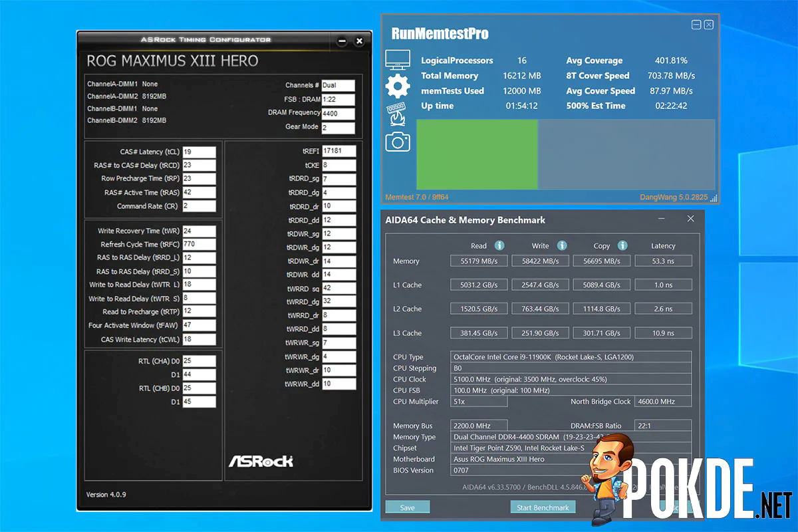
Task: Click the RunMemtestPro green progress bar
Action: pos(477,155)
